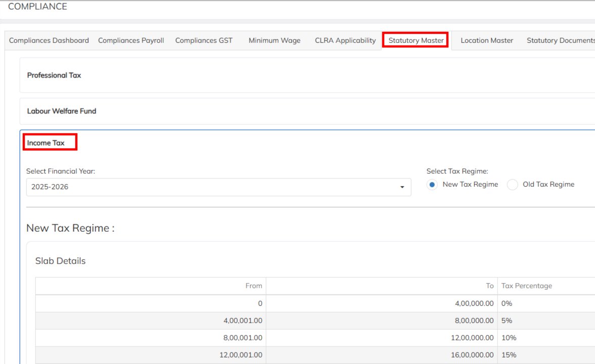
Task: Click the New Tax Regime heading
Action: 70,228
